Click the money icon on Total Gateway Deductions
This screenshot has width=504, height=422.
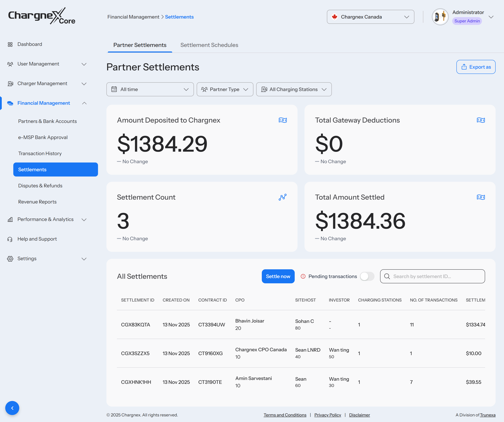pos(481,120)
